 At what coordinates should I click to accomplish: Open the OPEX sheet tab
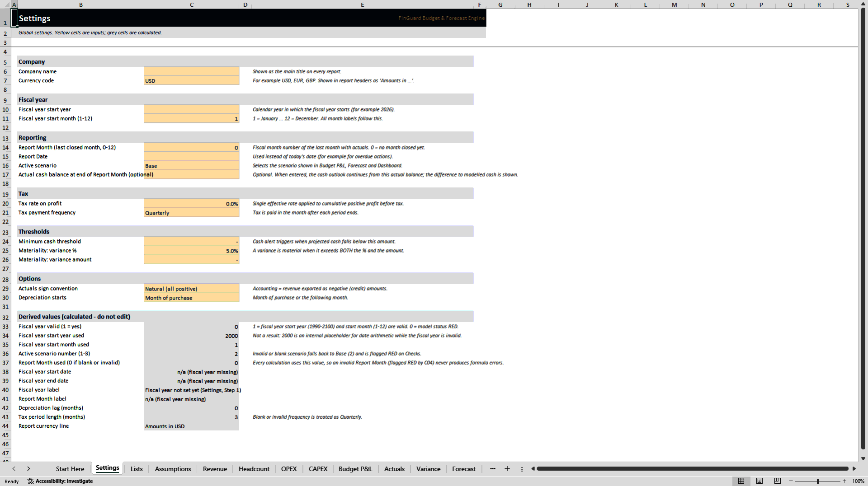coord(289,469)
